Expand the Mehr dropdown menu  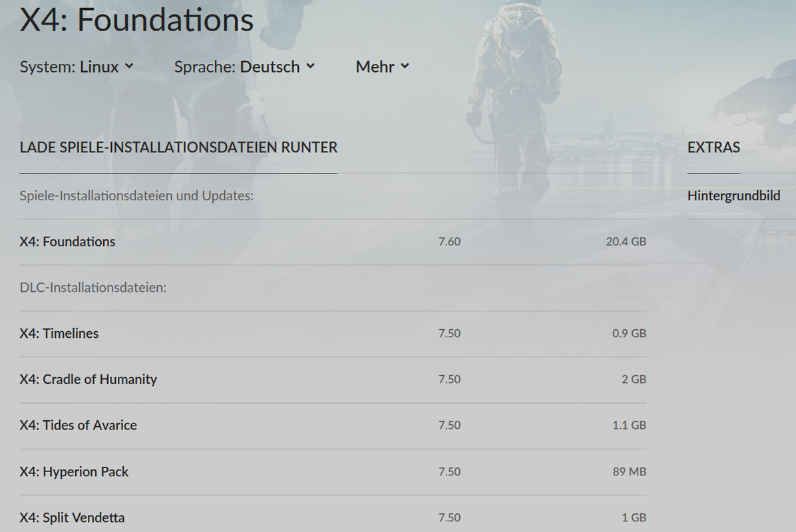click(x=382, y=66)
